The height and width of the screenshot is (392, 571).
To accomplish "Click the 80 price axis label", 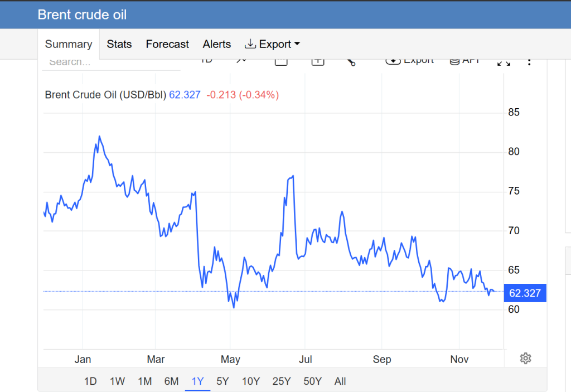I will (514, 152).
